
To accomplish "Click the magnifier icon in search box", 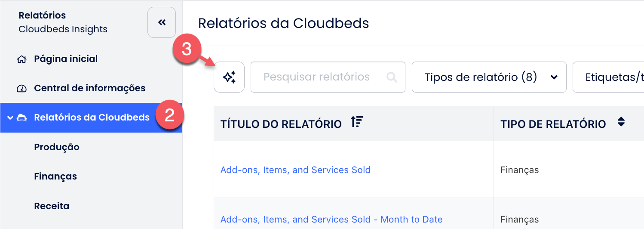I will tap(392, 77).
